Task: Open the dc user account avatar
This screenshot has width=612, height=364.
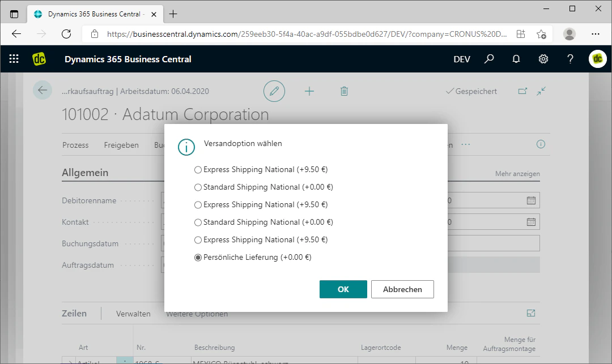Action: point(598,59)
